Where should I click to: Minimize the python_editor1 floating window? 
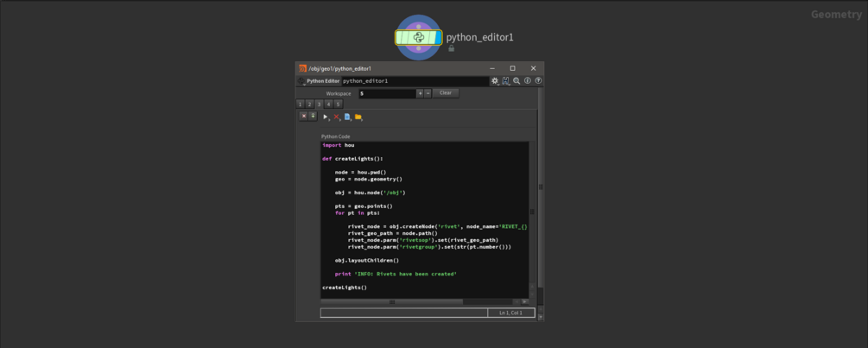492,68
